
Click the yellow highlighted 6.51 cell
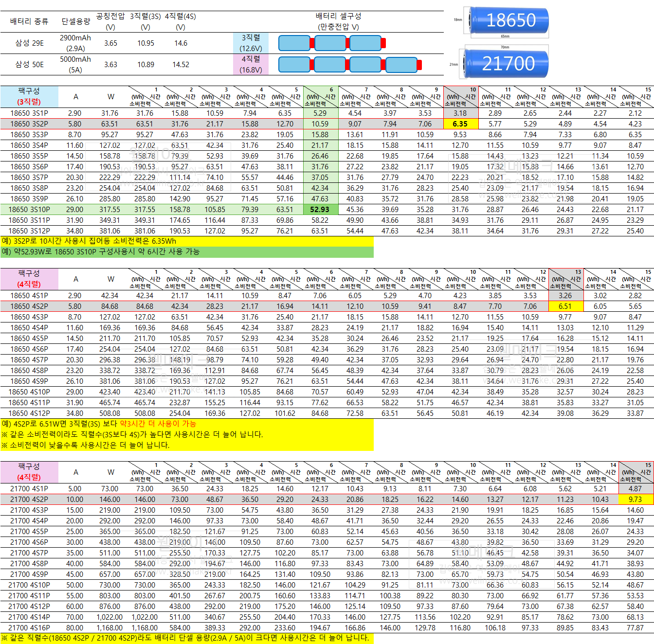pyautogui.click(x=565, y=306)
